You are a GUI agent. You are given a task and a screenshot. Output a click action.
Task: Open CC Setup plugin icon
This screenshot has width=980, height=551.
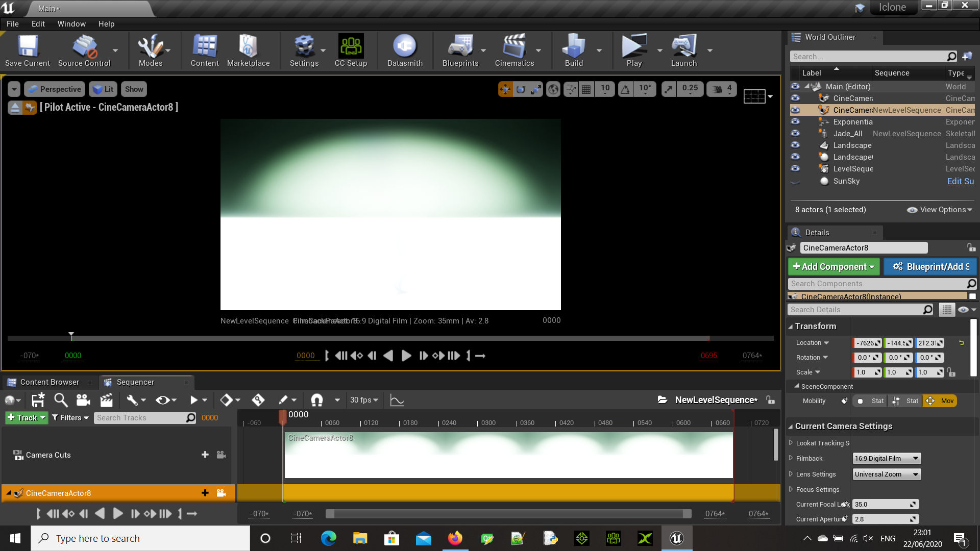point(351,51)
